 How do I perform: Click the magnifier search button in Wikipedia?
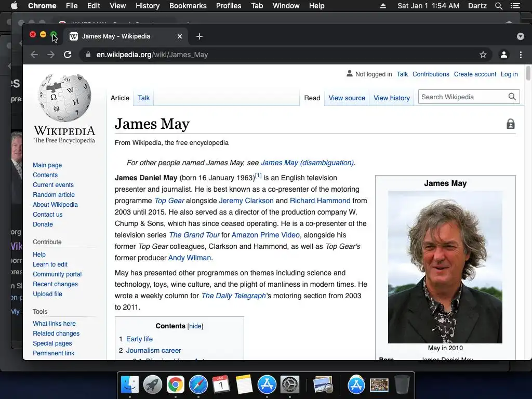[x=512, y=97]
